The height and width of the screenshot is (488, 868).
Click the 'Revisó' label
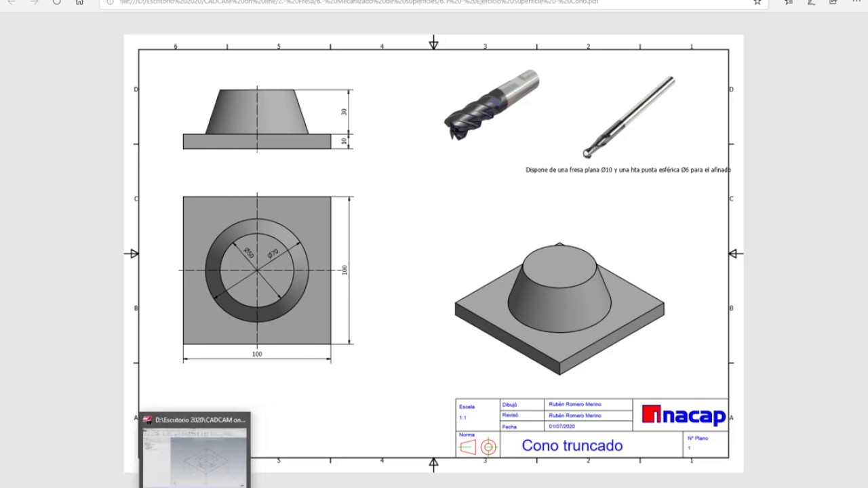click(x=510, y=415)
